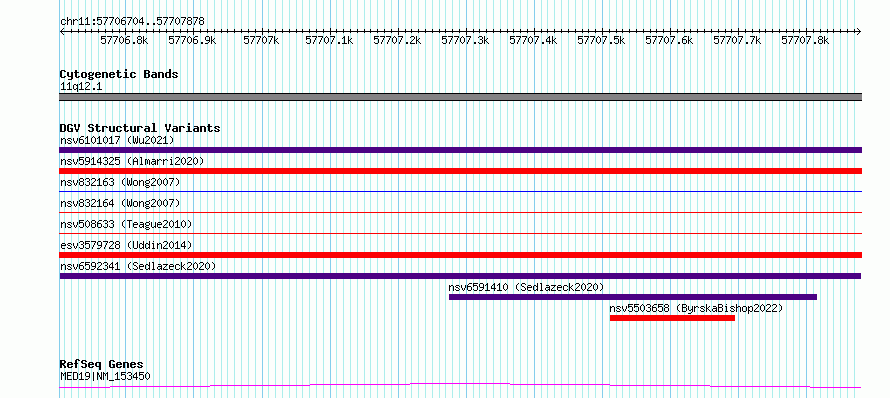Open the nsv5914325 (Almarri2020) variant label
This screenshot has width=890, height=398.
(132, 161)
